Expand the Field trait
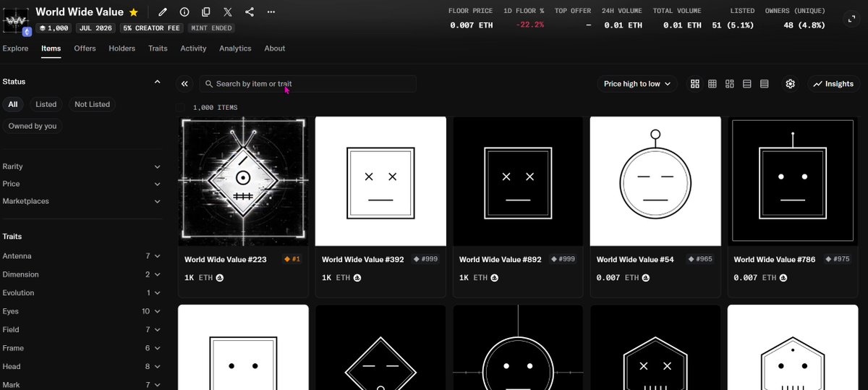868x390 pixels. coord(81,330)
